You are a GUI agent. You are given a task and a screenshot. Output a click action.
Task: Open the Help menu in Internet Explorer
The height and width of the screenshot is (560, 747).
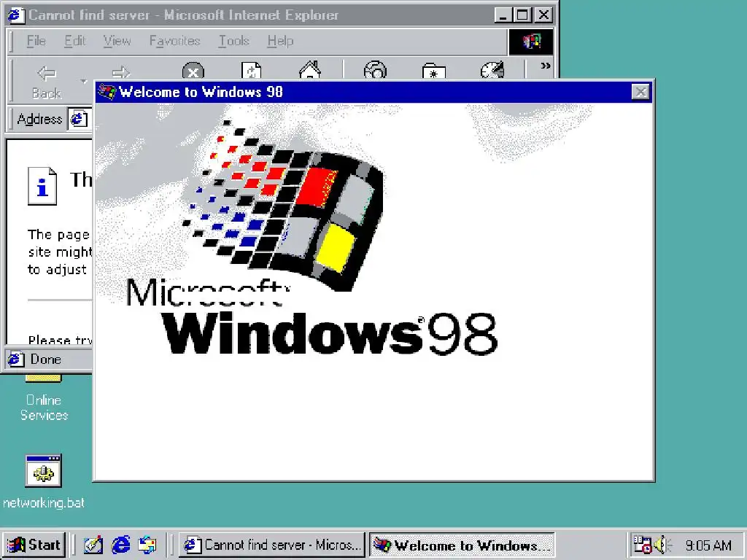(280, 41)
